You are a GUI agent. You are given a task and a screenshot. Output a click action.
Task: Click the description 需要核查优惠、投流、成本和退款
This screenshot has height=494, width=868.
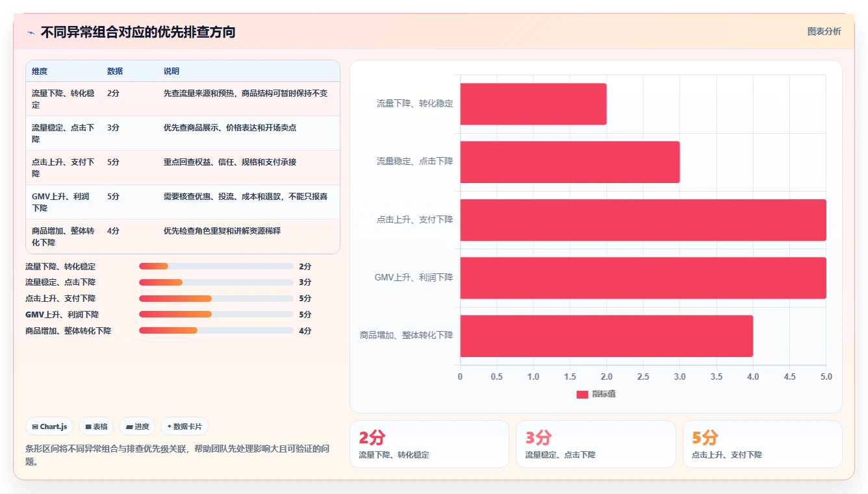tap(246, 196)
